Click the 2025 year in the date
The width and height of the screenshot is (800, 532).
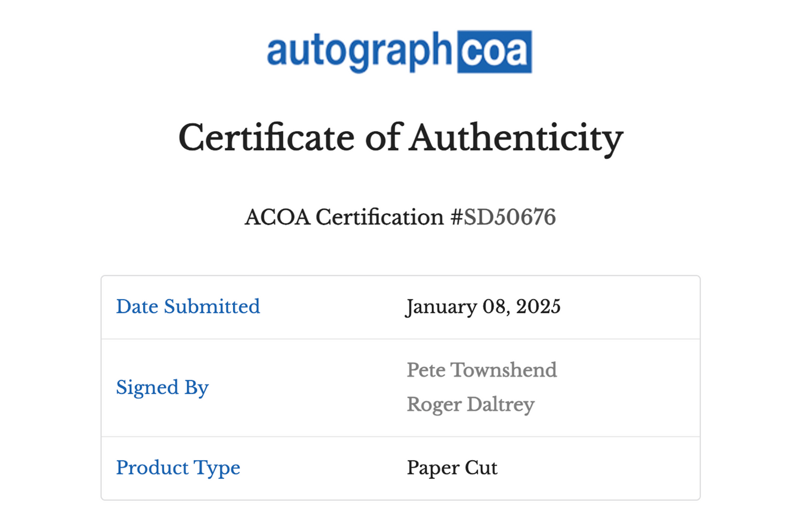click(538, 307)
